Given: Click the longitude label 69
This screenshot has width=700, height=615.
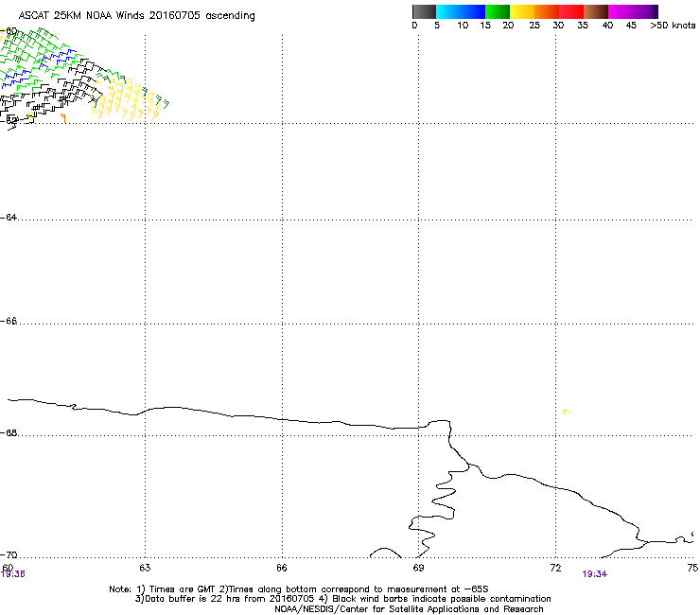Looking at the screenshot, I should click(x=418, y=568).
